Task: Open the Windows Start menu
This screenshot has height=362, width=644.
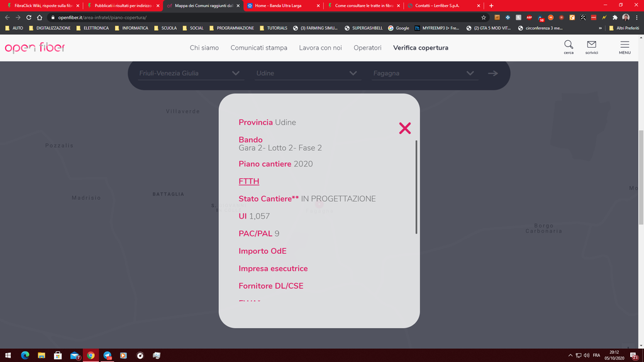Action: 8,356
